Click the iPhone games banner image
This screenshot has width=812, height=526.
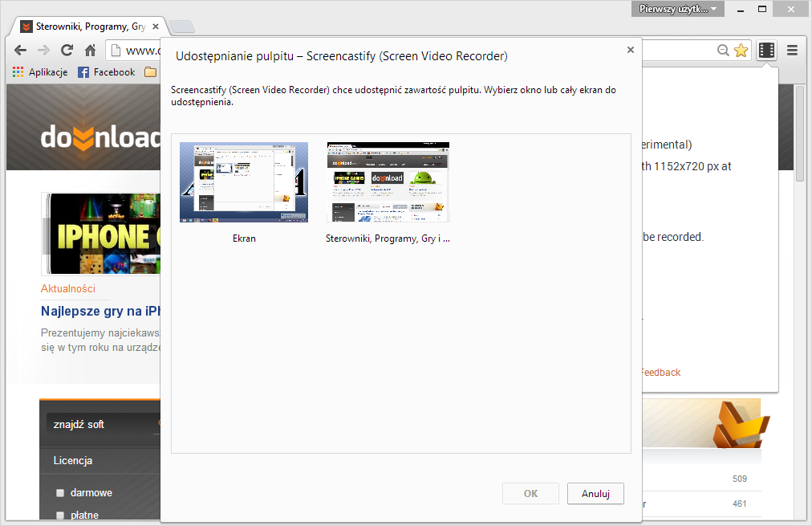101,233
